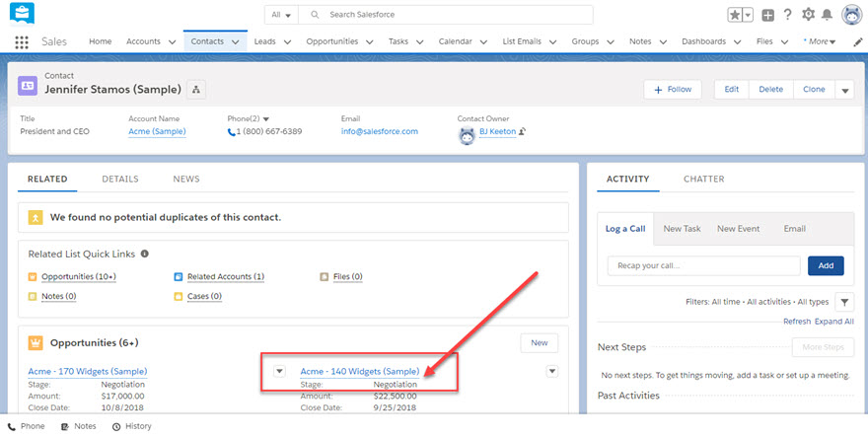Open the App Launcher grid icon

click(22, 42)
